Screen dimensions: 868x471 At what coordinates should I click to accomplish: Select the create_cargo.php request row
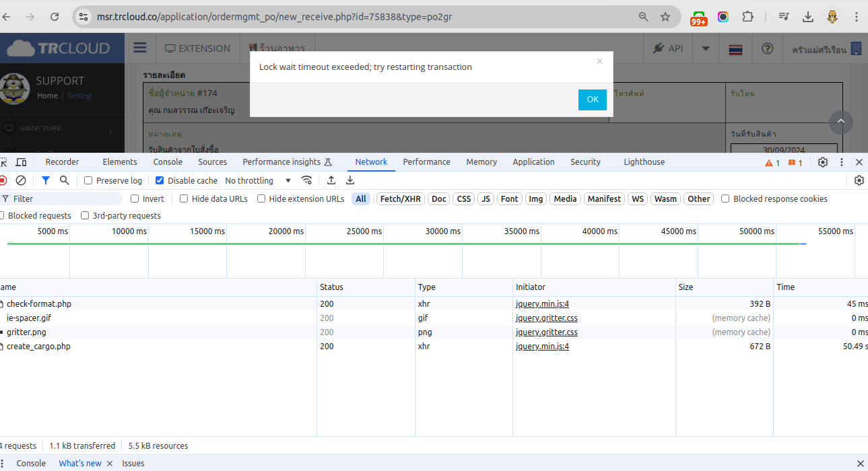click(434, 347)
